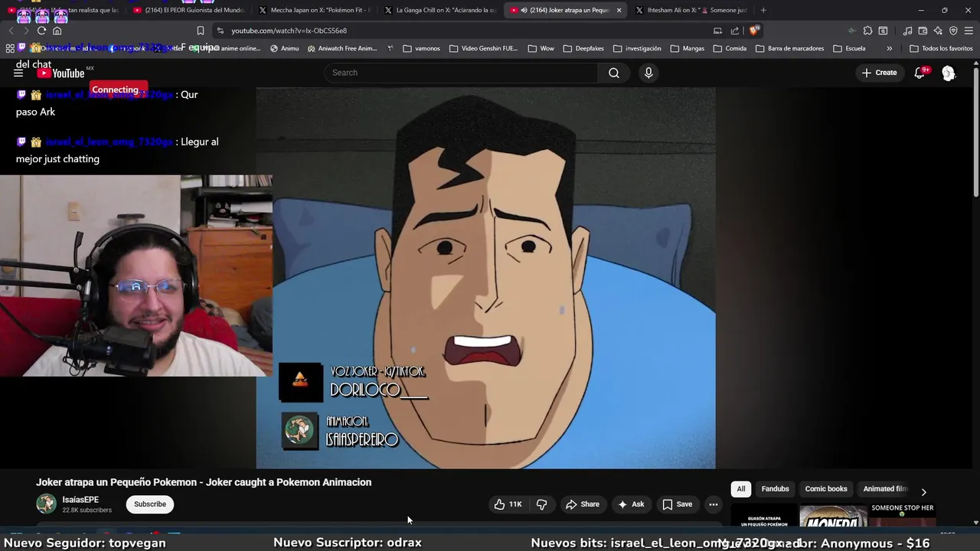Open Guasón atrapa un pequeño Pokemon thumbnail
980x551 pixels.
tap(764, 517)
